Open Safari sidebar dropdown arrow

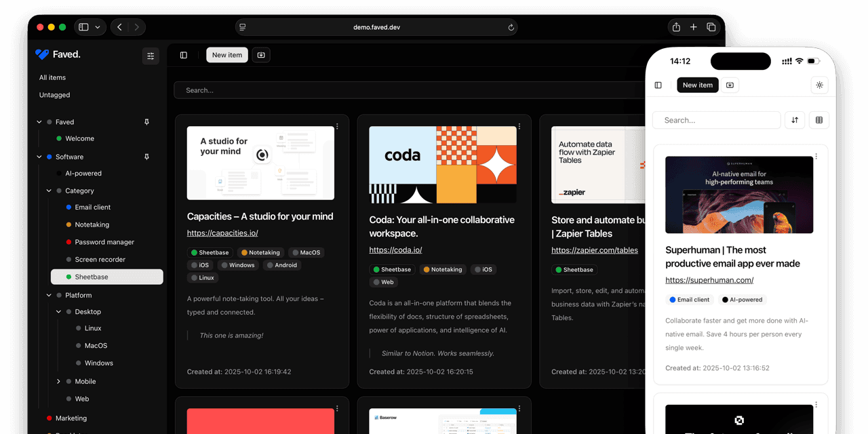(x=98, y=27)
